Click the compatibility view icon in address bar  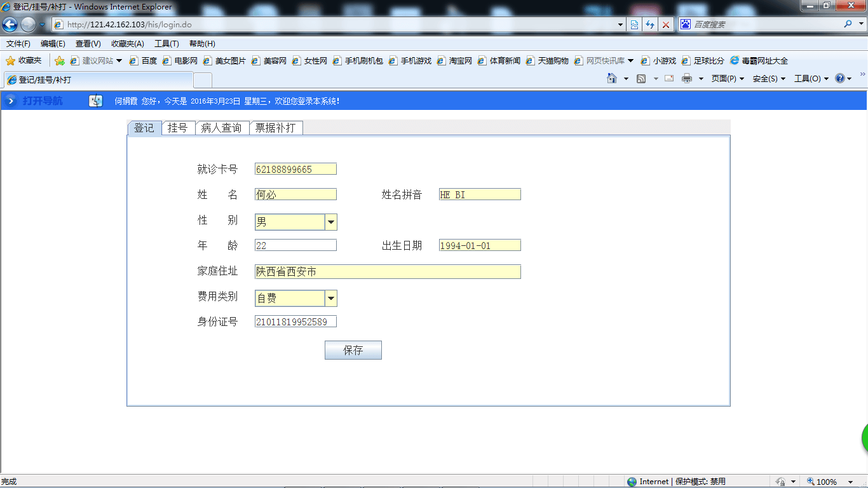click(x=634, y=24)
